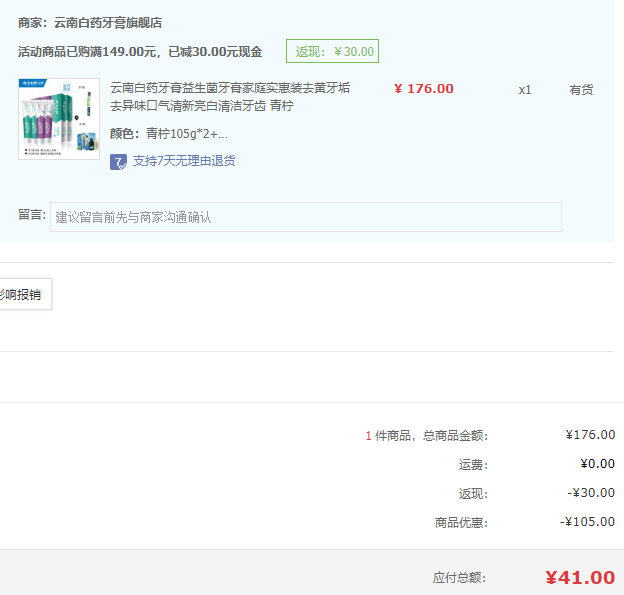Select the 1 件商品,总商品金额 label
The width and height of the screenshot is (624, 595).
click(427, 435)
